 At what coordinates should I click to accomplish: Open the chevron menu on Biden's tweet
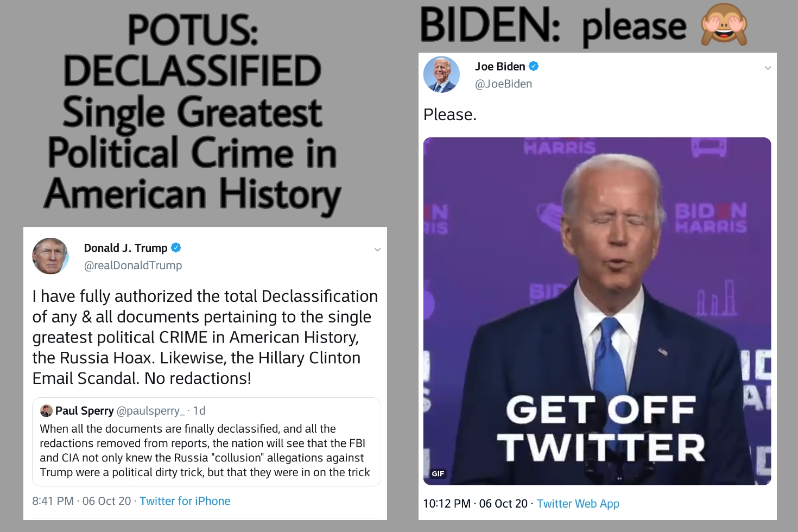(768, 68)
